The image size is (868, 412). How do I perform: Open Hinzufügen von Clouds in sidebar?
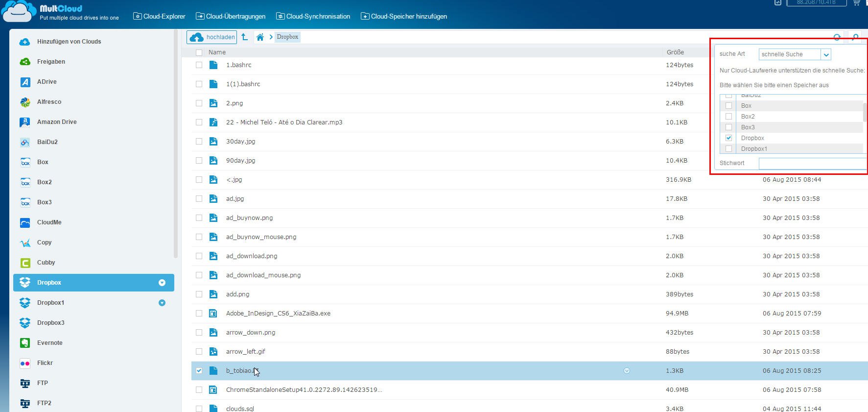69,42
